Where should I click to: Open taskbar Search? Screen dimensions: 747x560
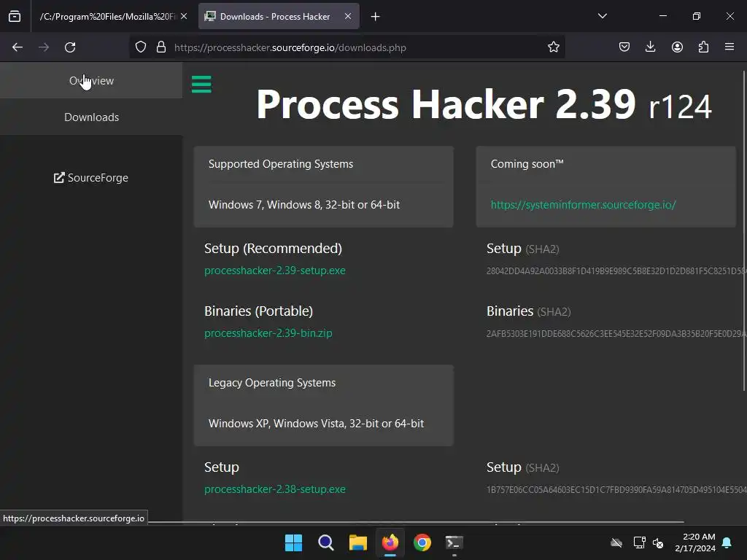click(326, 542)
